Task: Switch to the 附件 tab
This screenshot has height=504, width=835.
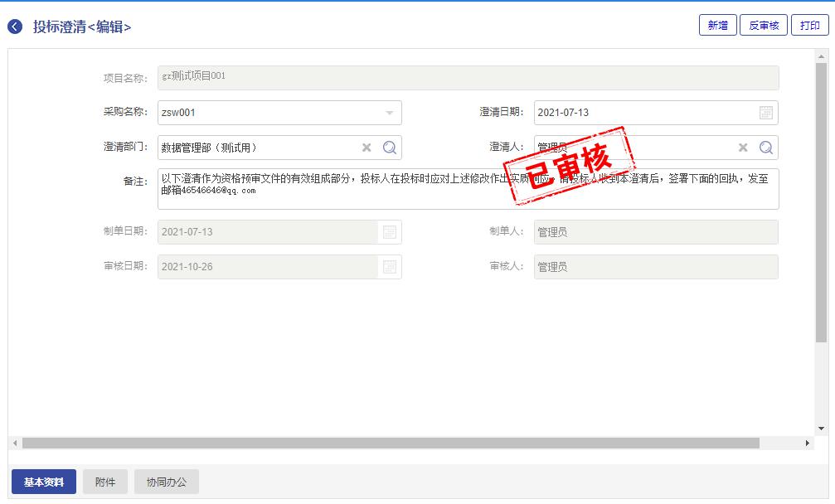Action: point(105,482)
